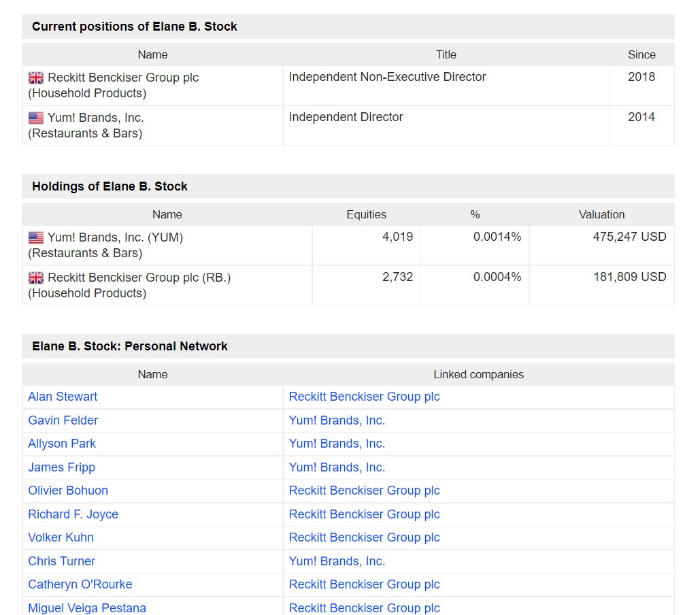
Task: Click 'Equities' column header
Action: [367, 215]
